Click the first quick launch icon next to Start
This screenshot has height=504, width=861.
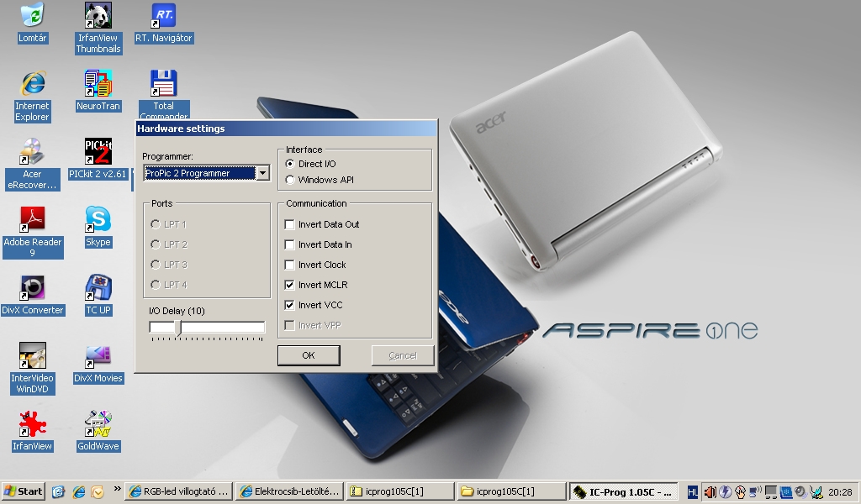point(58,491)
